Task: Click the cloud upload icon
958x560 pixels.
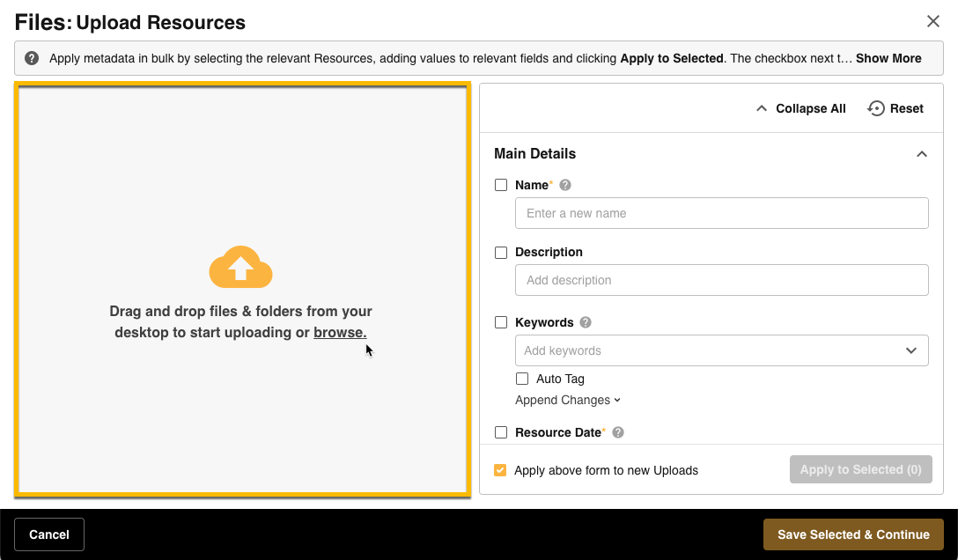Action: coord(240,267)
